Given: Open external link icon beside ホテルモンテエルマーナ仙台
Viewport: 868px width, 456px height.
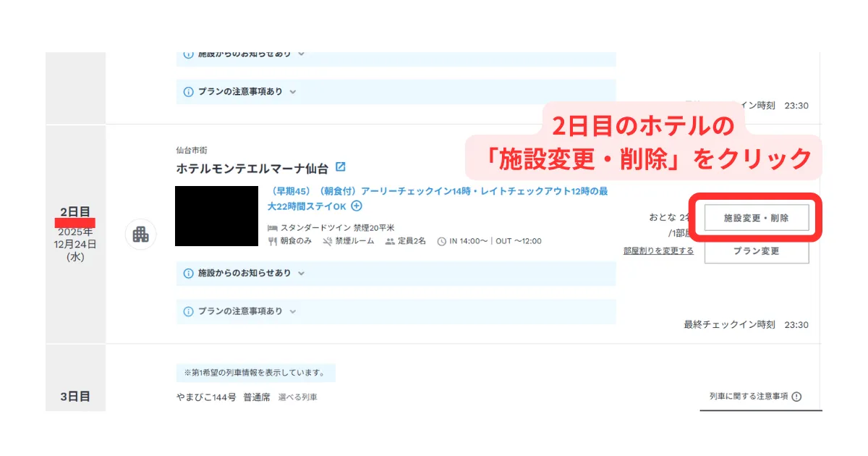Looking at the screenshot, I should tap(341, 167).
